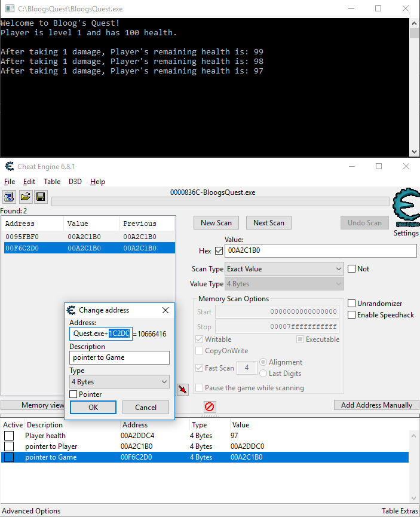Click the Settings label under the logo

(x=406, y=233)
